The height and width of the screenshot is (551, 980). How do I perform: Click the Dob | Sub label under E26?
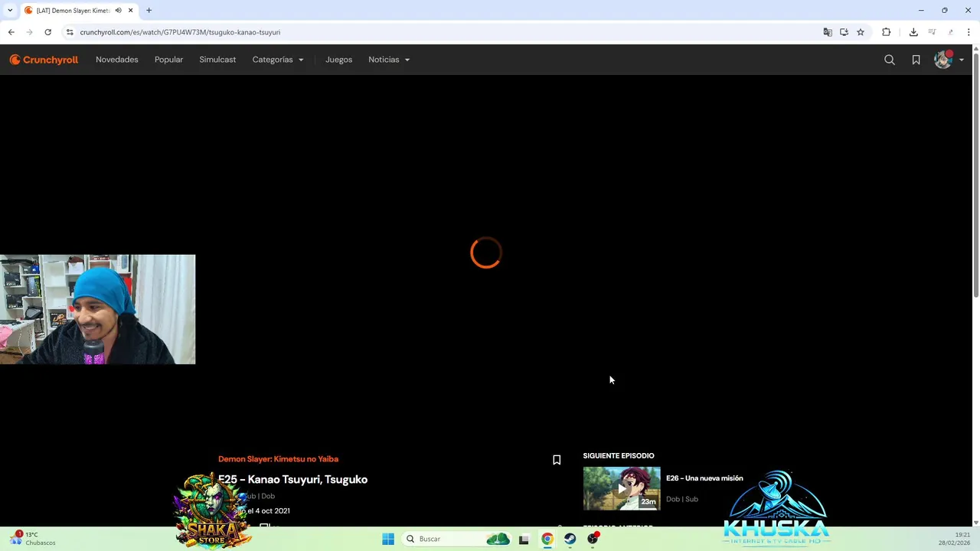tap(682, 499)
